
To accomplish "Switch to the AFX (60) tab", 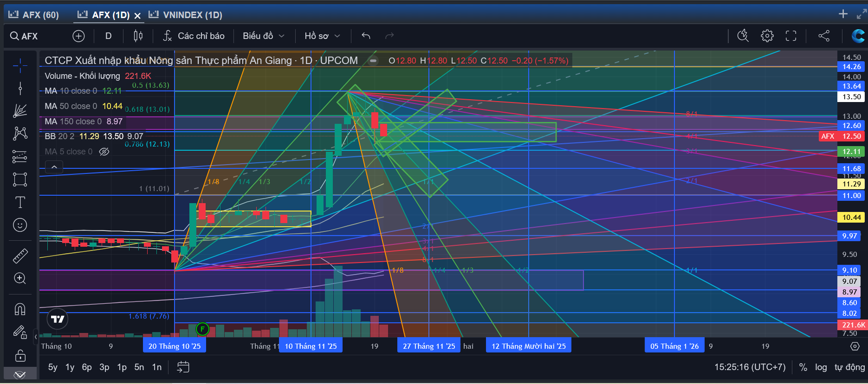I will click(34, 15).
